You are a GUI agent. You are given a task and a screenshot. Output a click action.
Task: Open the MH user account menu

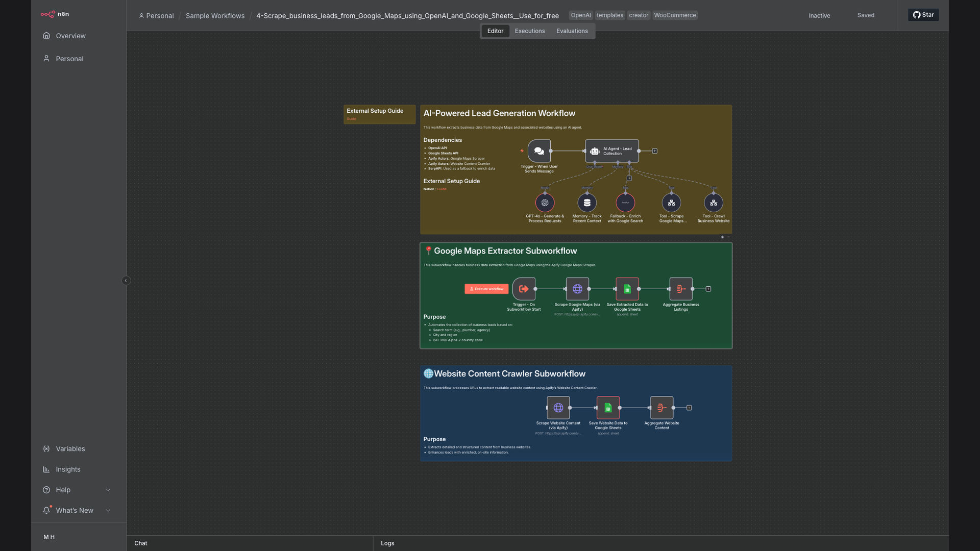click(49, 537)
